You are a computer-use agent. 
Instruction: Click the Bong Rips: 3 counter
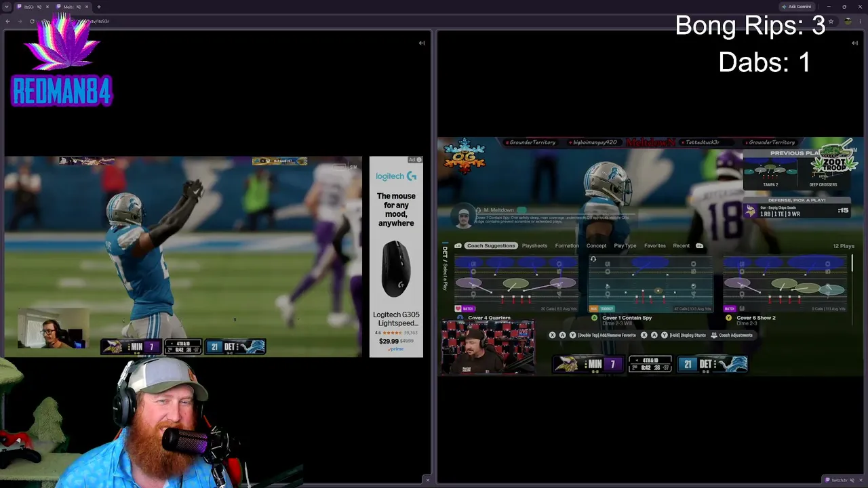click(x=751, y=26)
